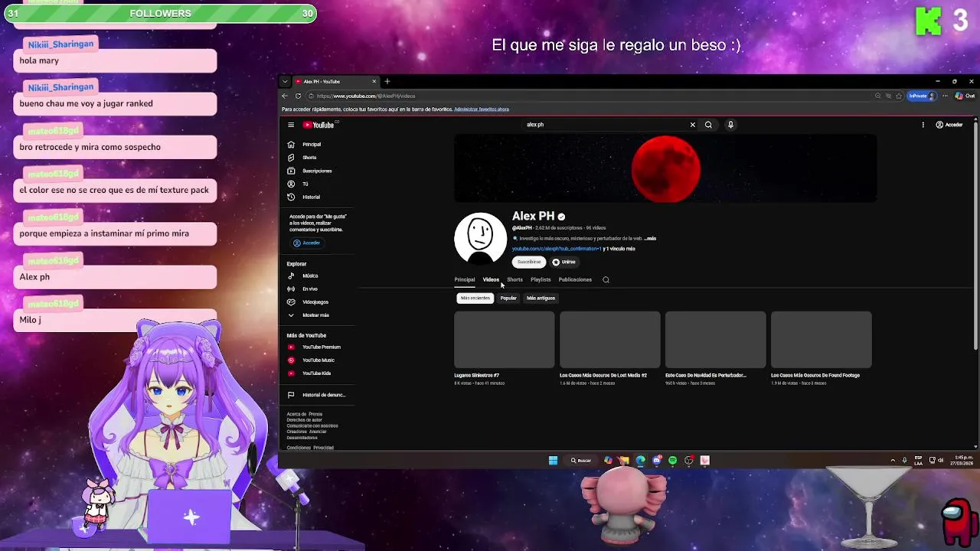Viewport: 980px width, 551px height.
Task: Open YouTube Kids link
Action: click(316, 373)
